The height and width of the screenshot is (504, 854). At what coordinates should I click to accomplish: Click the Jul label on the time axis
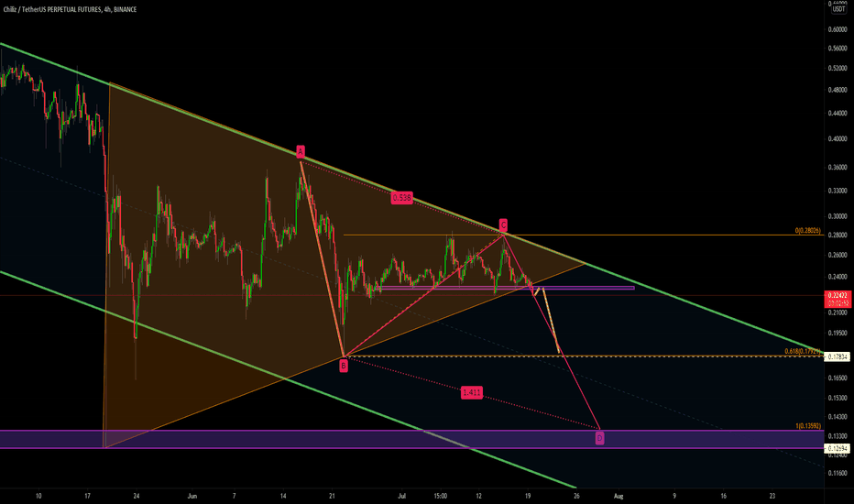[x=402, y=496]
